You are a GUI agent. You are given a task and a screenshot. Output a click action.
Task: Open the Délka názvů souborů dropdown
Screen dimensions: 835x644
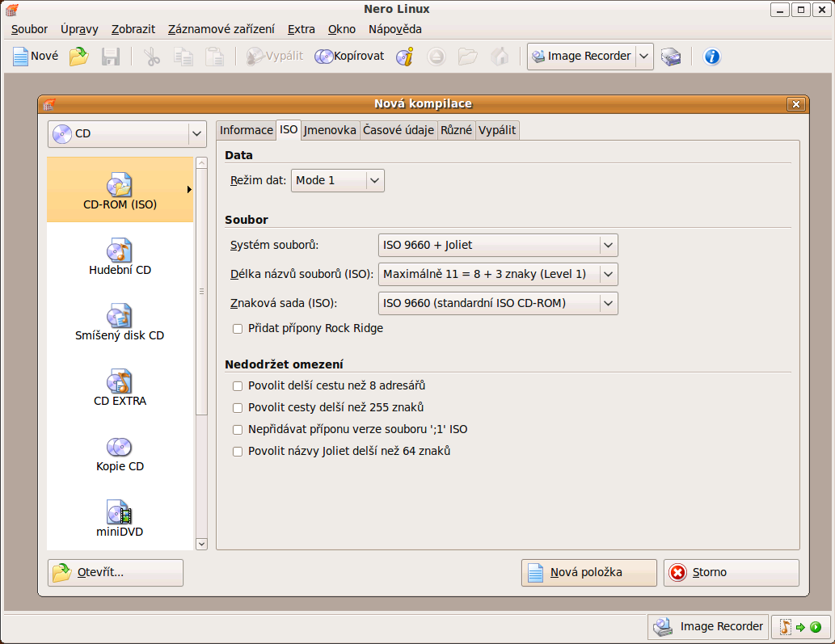coord(498,274)
